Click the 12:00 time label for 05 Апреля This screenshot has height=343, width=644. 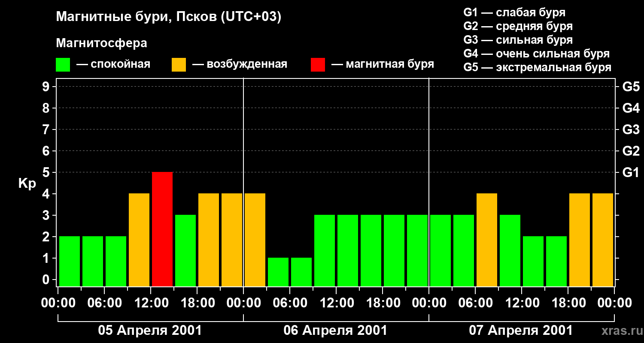pyautogui.click(x=151, y=303)
